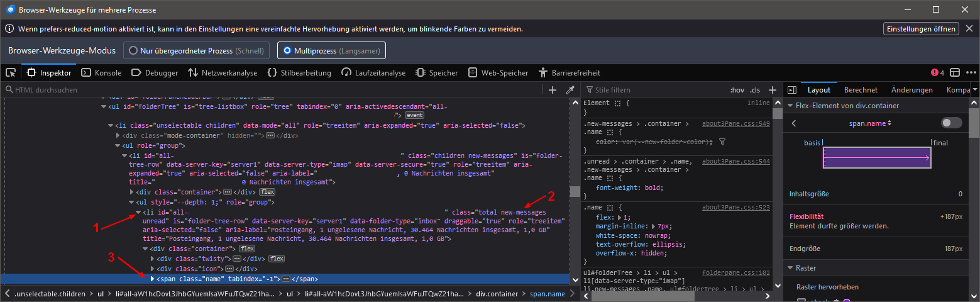Click the docking mode layout icon

click(955, 73)
